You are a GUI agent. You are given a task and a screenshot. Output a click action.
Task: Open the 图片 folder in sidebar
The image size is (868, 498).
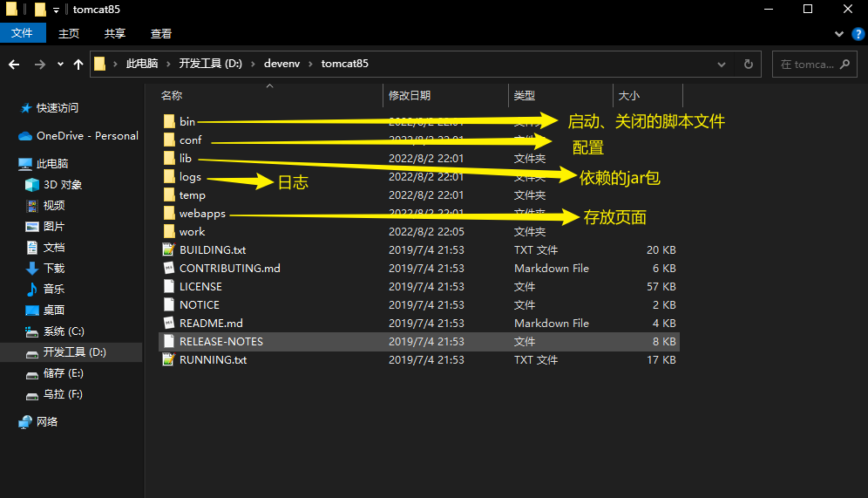click(x=54, y=227)
